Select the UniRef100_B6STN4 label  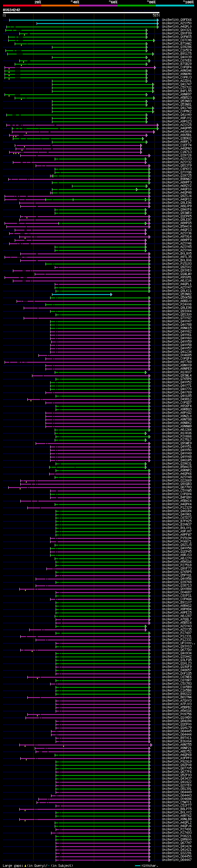pyautogui.click(x=176, y=697)
